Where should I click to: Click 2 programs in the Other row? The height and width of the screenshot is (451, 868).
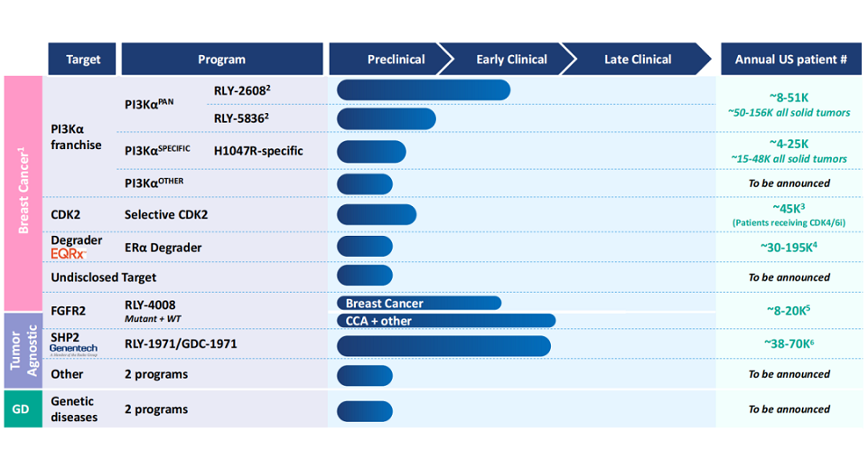156,374
